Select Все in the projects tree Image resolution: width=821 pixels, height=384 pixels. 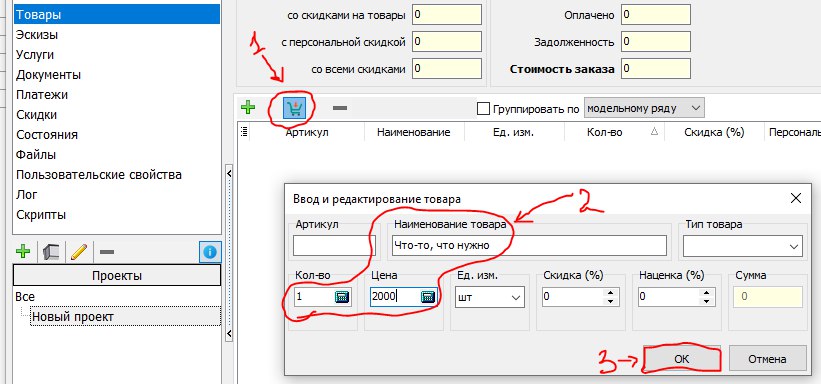[x=25, y=297]
